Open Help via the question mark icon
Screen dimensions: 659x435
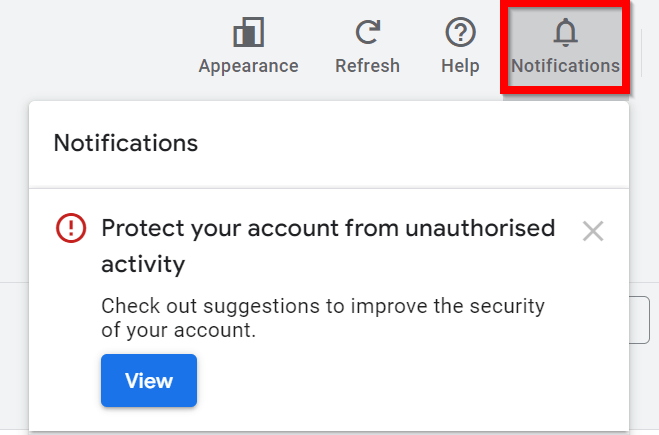point(460,32)
